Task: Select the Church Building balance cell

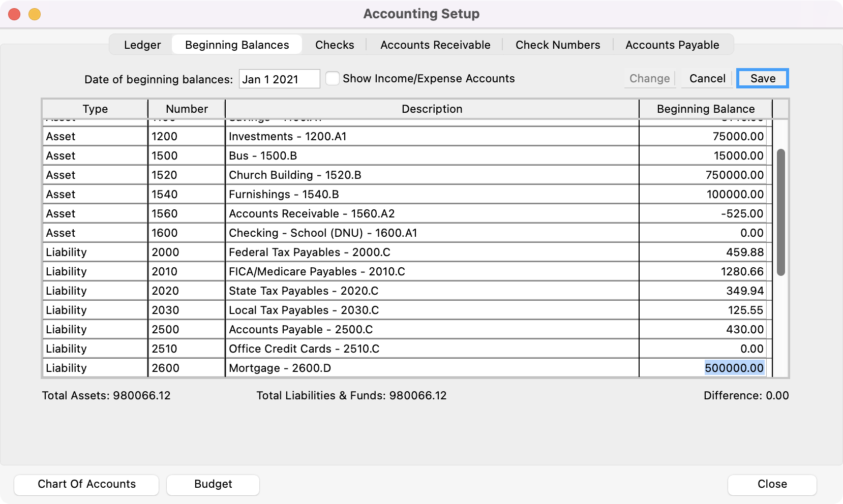Action: pyautogui.click(x=705, y=175)
